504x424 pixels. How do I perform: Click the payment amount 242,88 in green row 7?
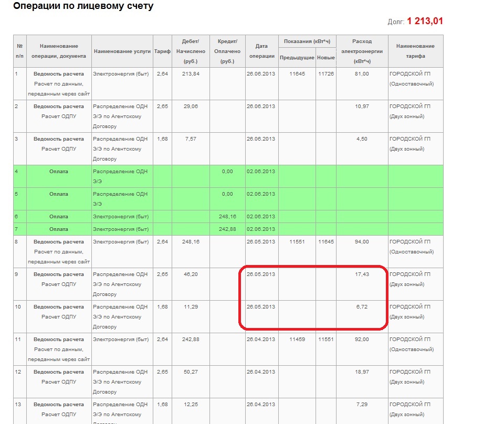point(227,229)
